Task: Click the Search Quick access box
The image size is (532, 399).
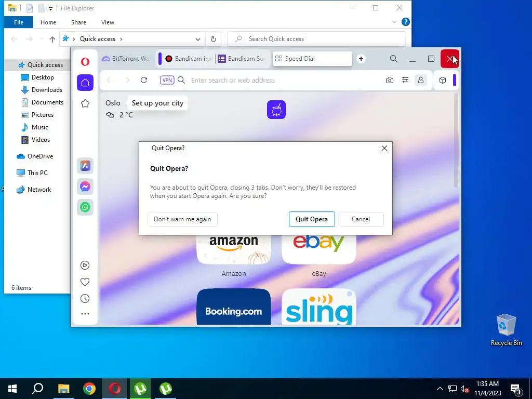Action: tap(316, 39)
